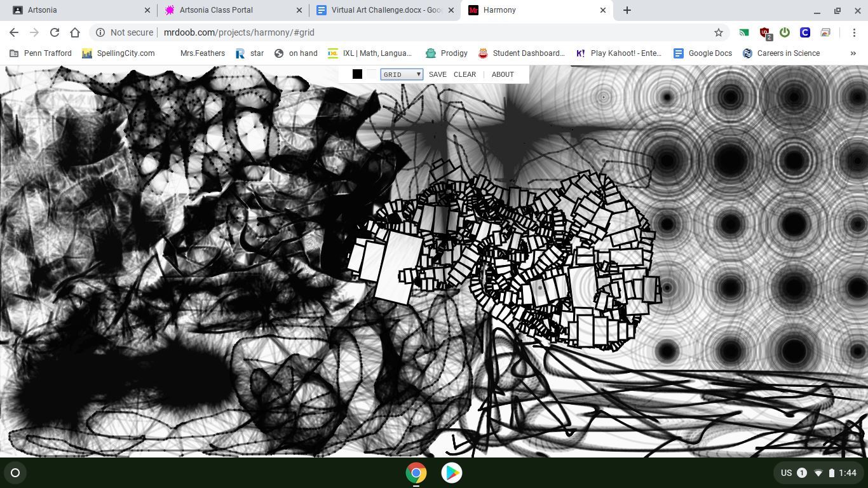Open the GRID brush dropdown

[402, 74]
